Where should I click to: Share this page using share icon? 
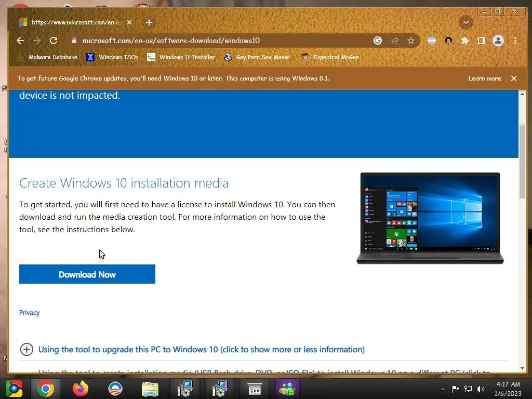pos(394,41)
